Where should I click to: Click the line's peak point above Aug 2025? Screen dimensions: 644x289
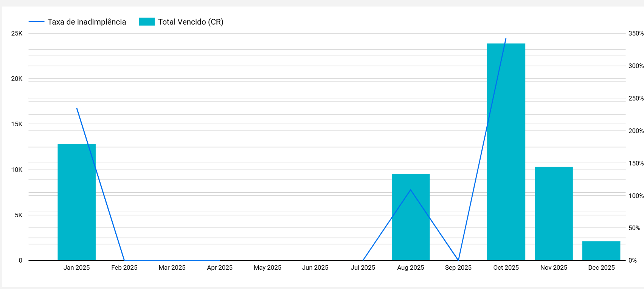tap(411, 190)
